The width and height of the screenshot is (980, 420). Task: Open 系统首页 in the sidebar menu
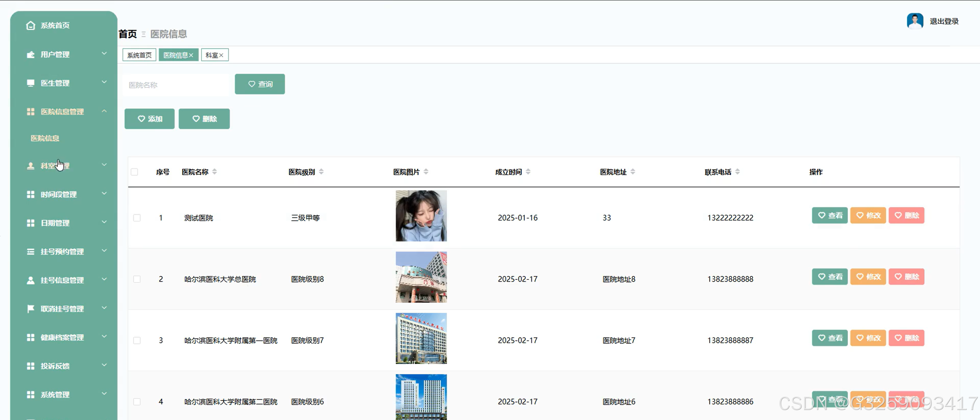pyautogui.click(x=55, y=25)
